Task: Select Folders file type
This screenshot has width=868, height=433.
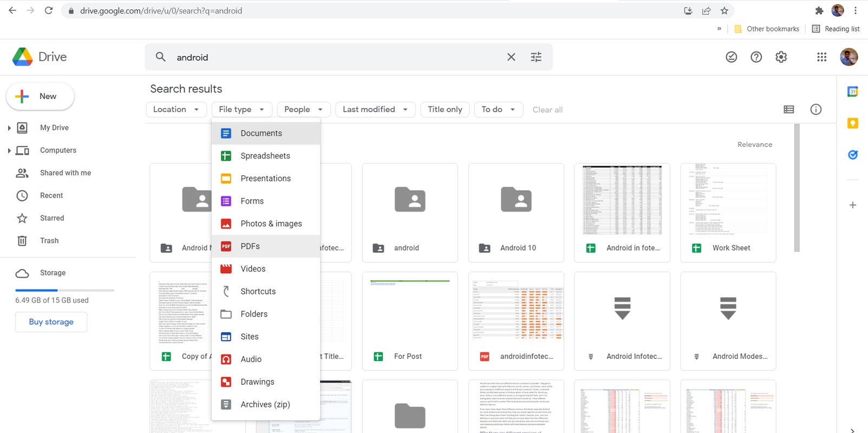Action: click(266, 314)
